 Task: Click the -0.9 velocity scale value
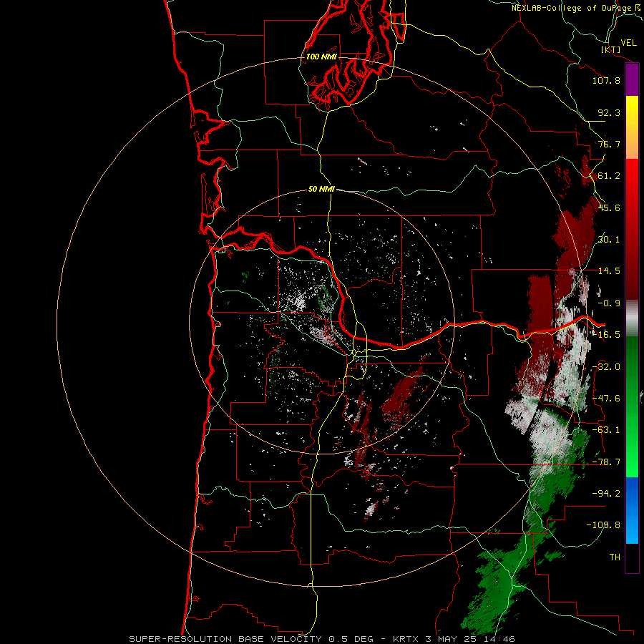[x=609, y=303]
